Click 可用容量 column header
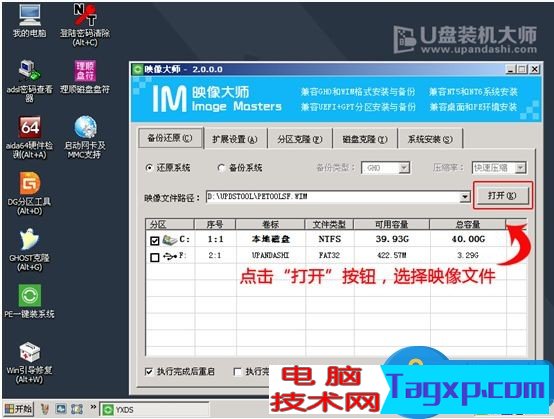Screen dimensions: 554x419 391,224
